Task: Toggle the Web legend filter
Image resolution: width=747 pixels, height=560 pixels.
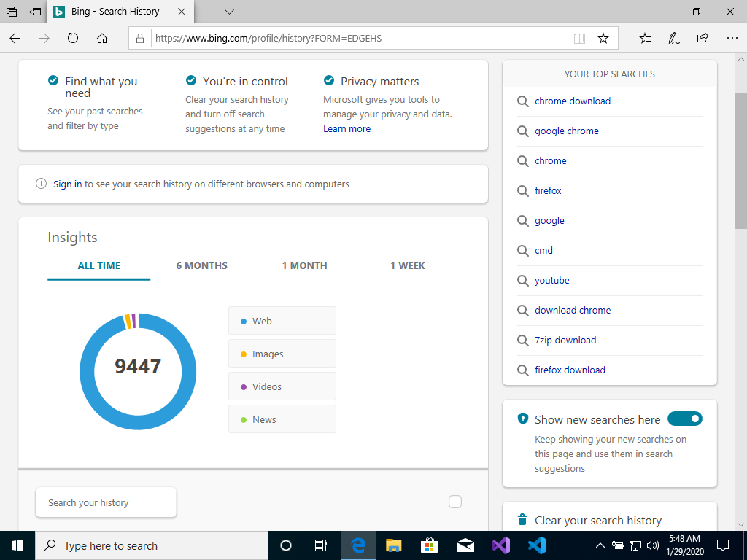Action: [282, 321]
